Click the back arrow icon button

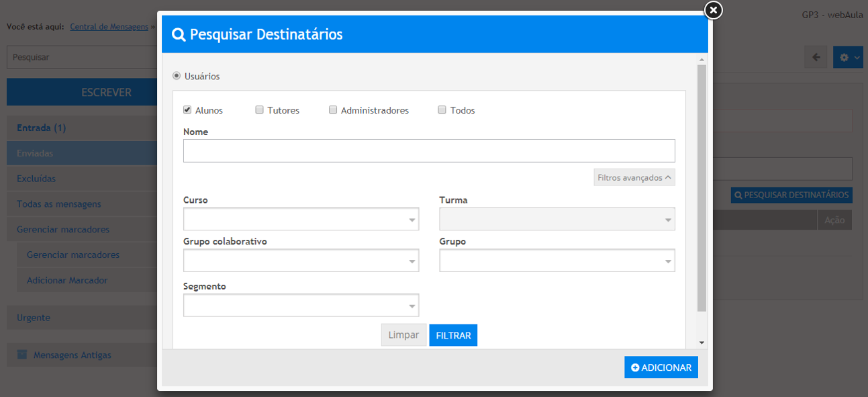pyautogui.click(x=816, y=57)
